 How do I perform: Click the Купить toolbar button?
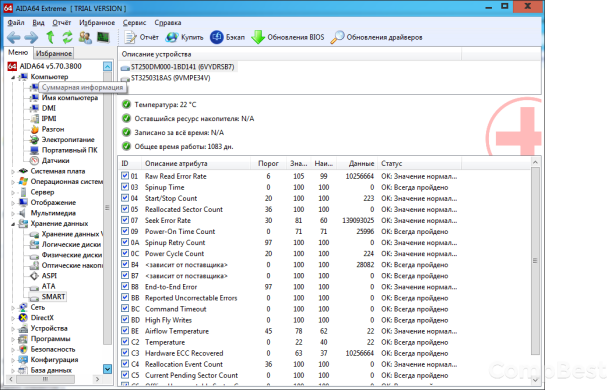pos(184,37)
